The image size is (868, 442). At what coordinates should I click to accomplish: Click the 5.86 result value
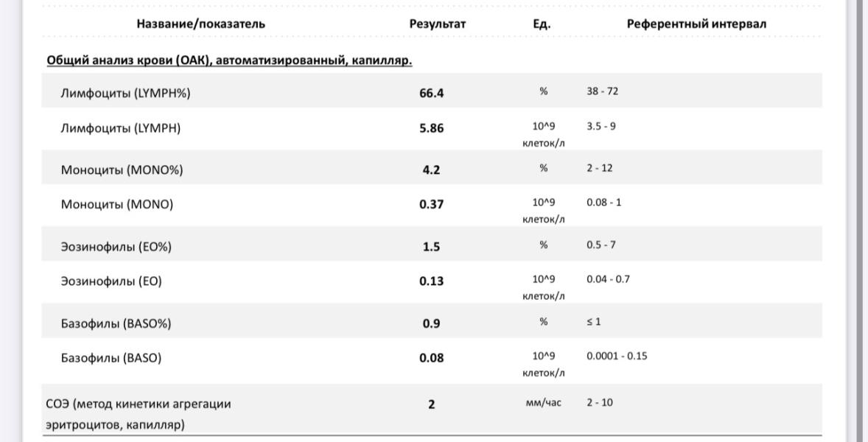[431, 128]
